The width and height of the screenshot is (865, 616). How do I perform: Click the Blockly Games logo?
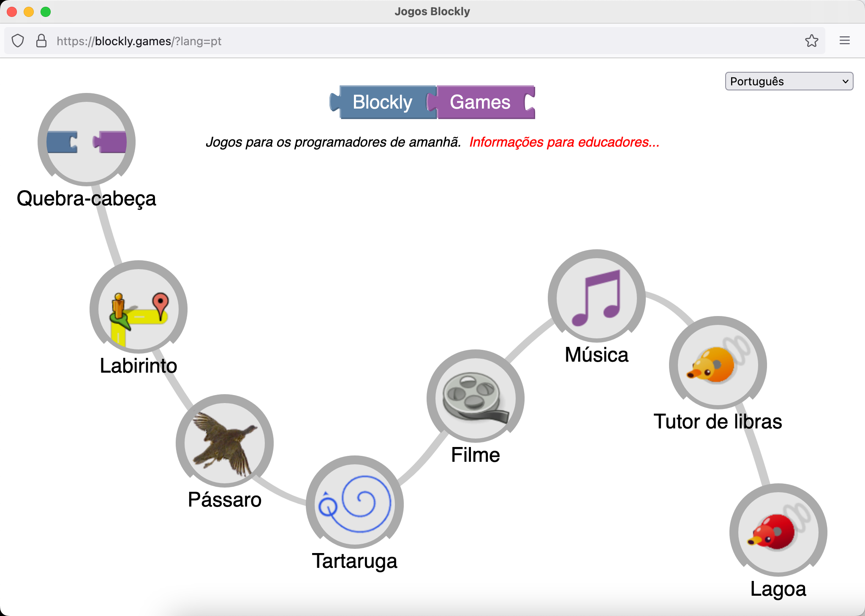click(432, 102)
